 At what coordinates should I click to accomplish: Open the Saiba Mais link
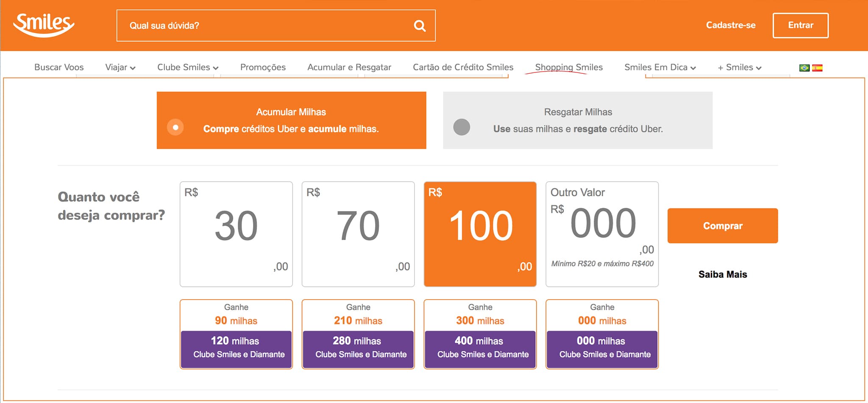(x=723, y=275)
